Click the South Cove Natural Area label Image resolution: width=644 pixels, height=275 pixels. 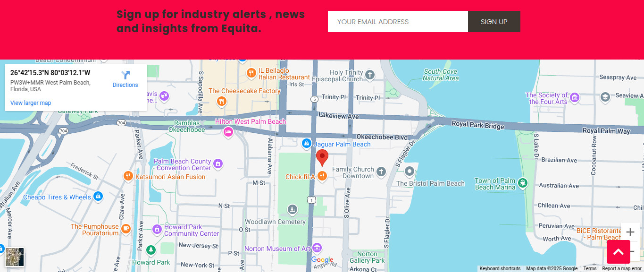point(441,75)
